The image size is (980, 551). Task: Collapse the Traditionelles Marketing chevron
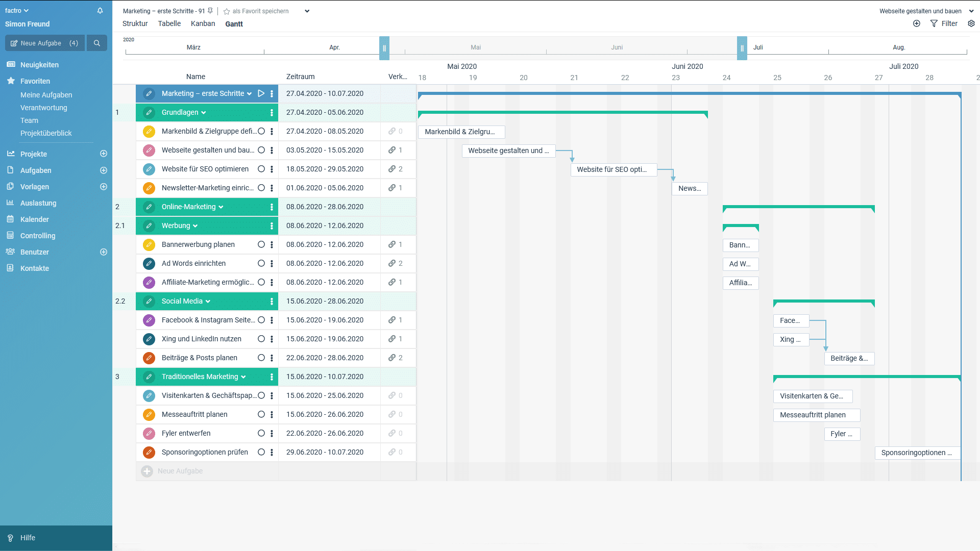(x=243, y=377)
